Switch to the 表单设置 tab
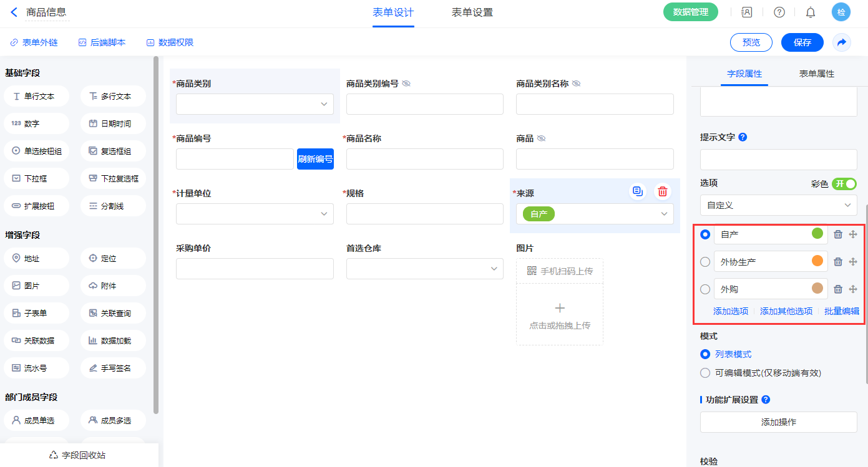Screen dimensions: 868x467 click(x=472, y=12)
